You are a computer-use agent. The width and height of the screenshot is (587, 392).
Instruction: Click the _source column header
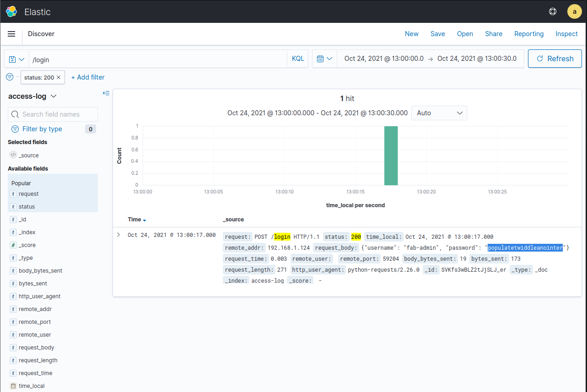click(233, 220)
